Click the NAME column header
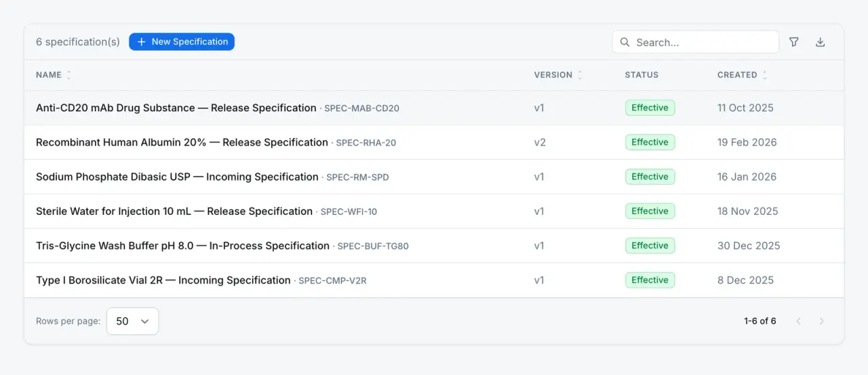The width and height of the screenshot is (868, 375). pos(49,75)
